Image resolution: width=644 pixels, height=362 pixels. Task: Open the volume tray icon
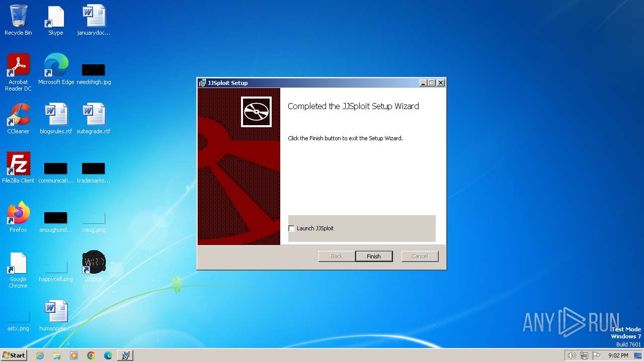[x=572, y=355]
